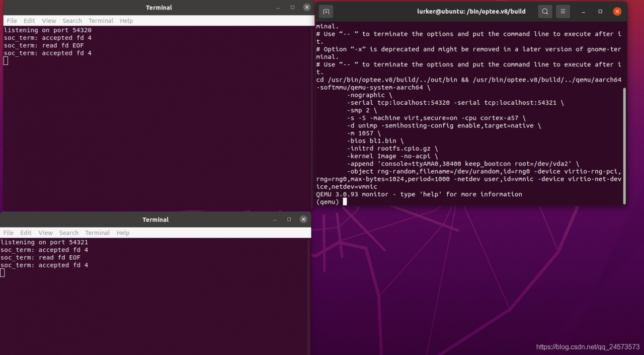Maximize the port 54321 Terminal window

pyautogui.click(x=289, y=220)
